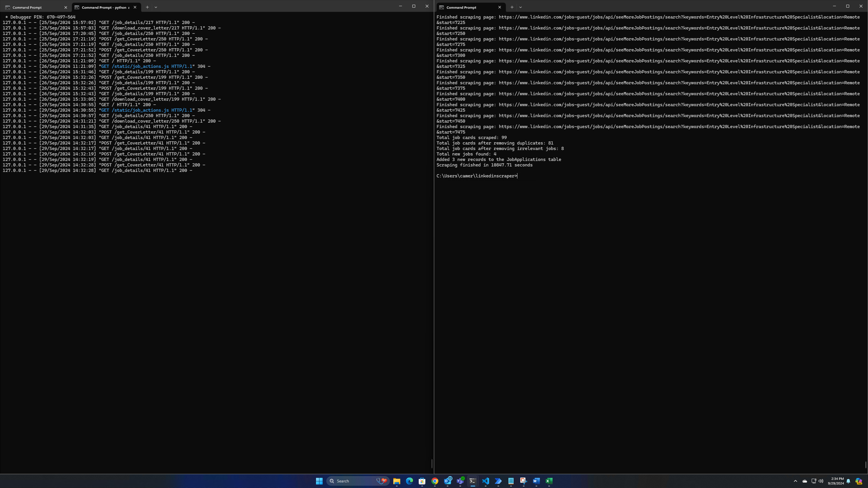Close first Command Prompt tab in left window
The height and width of the screenshot is (488, 868).
click(x=66, y=7)
